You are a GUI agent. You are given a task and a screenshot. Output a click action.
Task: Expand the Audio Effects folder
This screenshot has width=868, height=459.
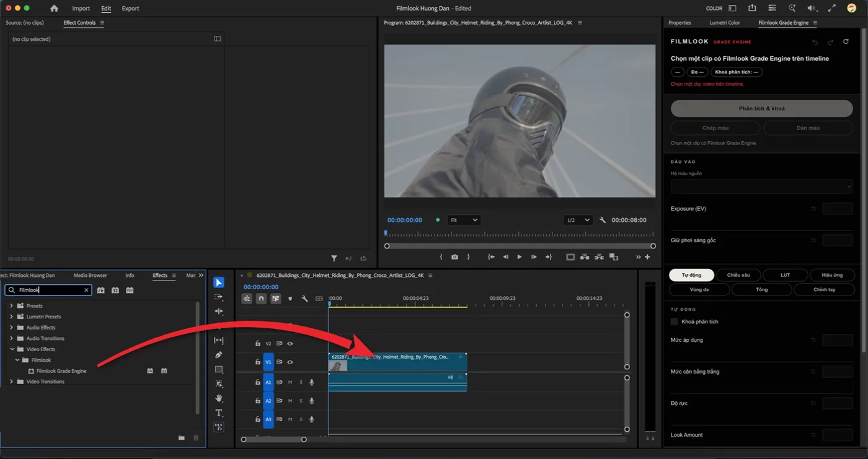(11, 328)
